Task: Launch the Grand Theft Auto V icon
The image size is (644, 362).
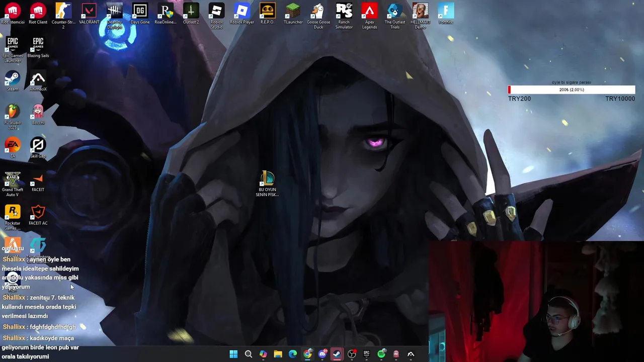Action: tap(13, 184)
